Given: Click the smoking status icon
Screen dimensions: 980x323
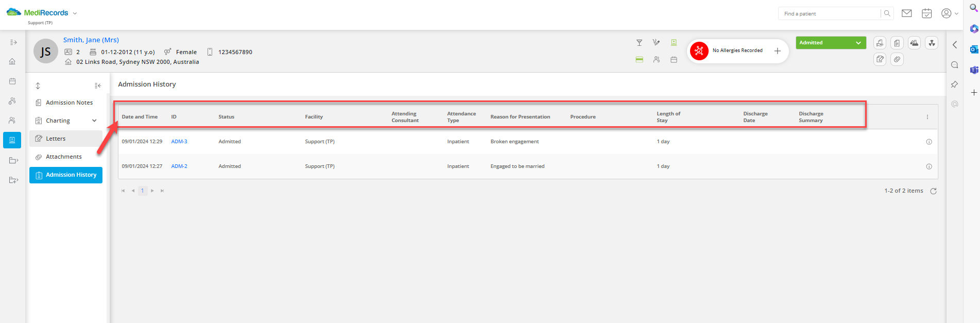Looking at the screenshot, I should (x=656, y=43).
